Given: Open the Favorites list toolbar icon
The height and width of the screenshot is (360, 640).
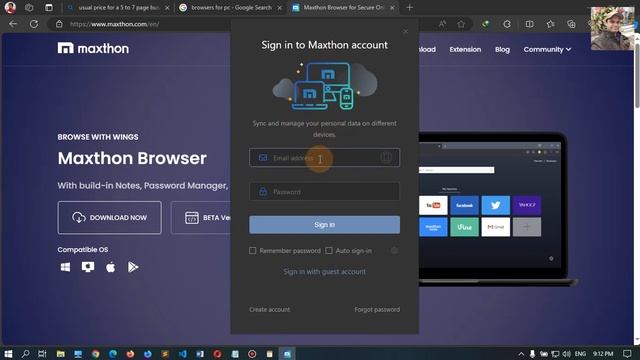Looking at the screenshot, I should click(550, 24).
